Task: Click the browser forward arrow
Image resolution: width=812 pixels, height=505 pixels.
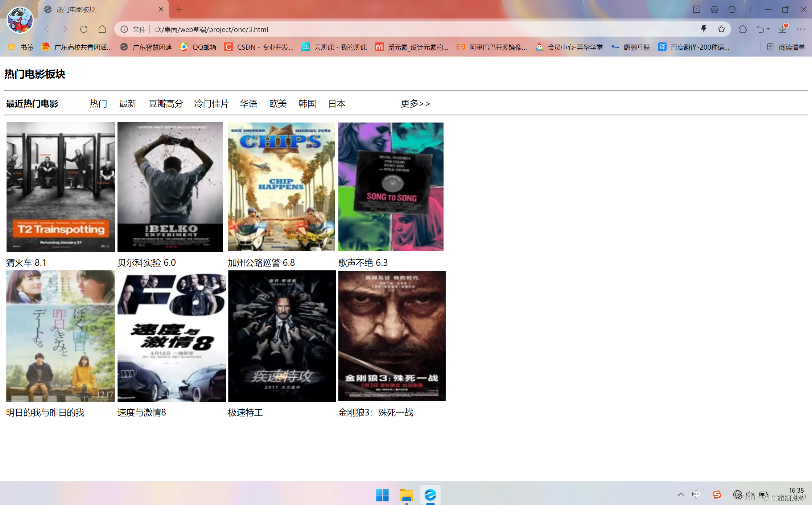Action: (65, 29)
